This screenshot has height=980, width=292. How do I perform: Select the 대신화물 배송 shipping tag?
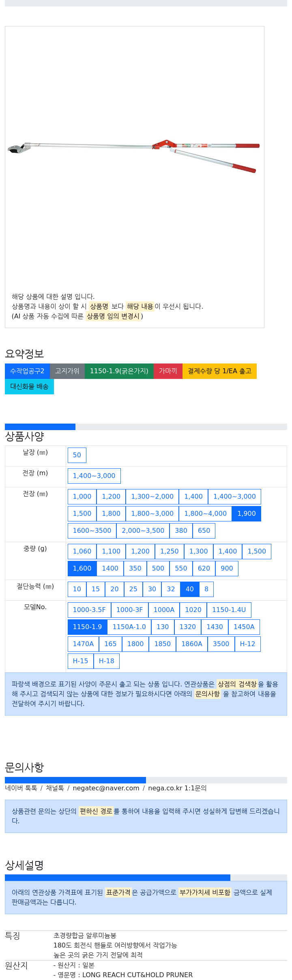[x=29, y=387]
